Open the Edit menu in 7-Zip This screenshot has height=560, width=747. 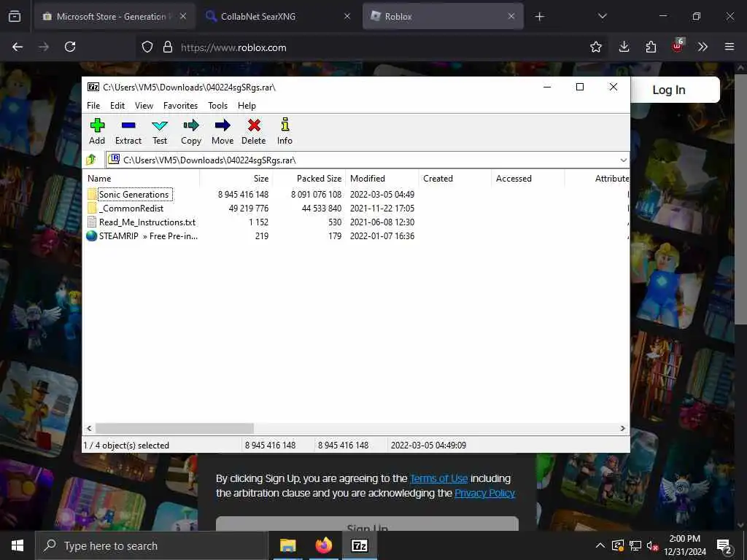117,106
